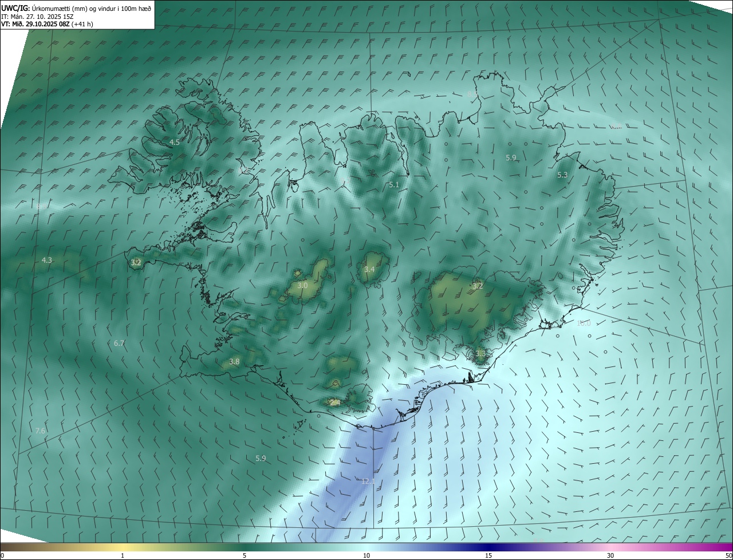Viewport: 733px width, 560px height.
Task: Click the colorbar tick label 1
Action: point(123,555)
